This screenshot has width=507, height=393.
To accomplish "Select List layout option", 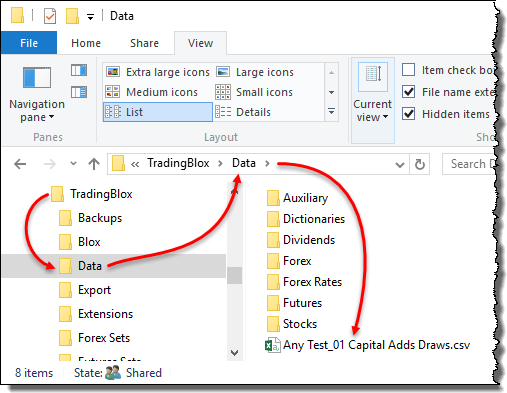I will click(x=158, y=112).
